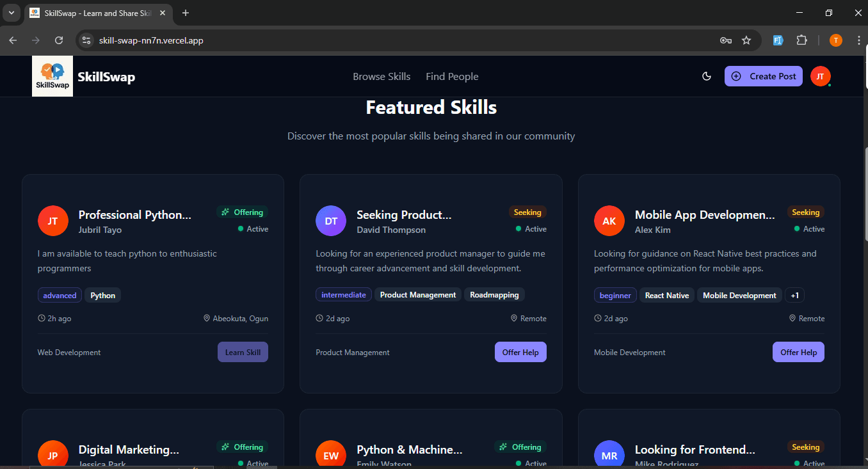Viewport: 868px width, 469px height.
Task: Click Learn Skill button on Python card
Action: (x=243, y=352)
